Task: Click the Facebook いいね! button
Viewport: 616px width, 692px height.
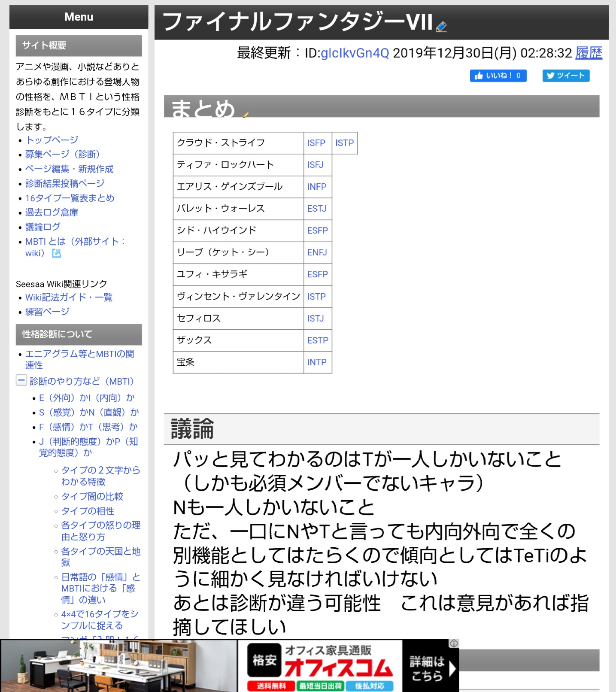Action: click(498, 76)
